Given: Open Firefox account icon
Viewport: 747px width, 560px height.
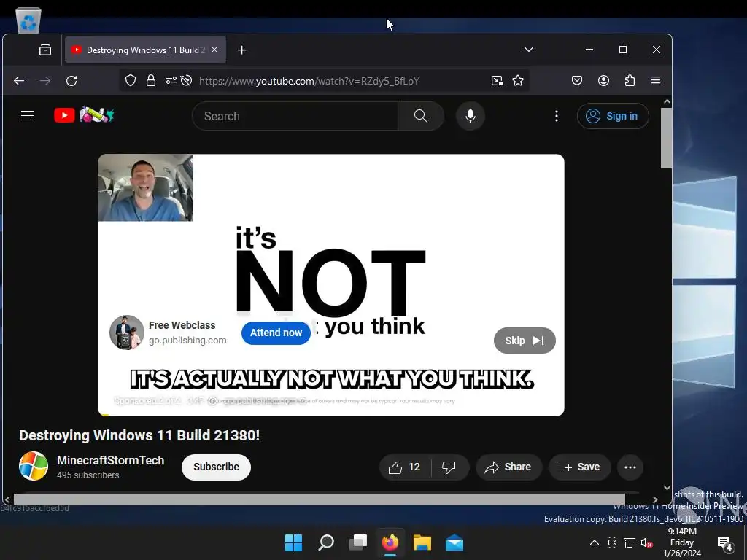Looking at the screenshot, I should 603,80.
